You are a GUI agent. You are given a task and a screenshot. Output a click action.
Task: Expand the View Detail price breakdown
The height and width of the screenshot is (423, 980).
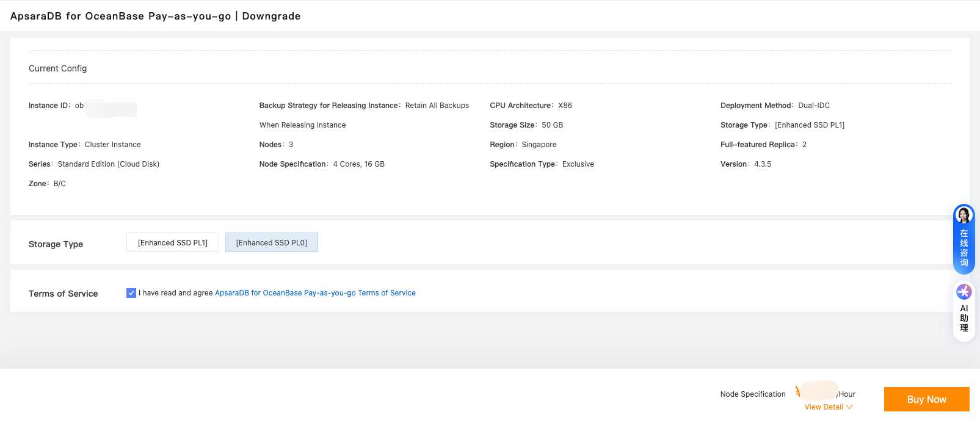829,407
